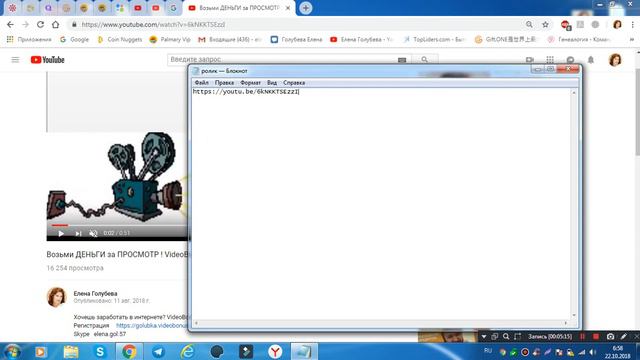Open the Правка menu in Notepad

click(x=224, y=82)
